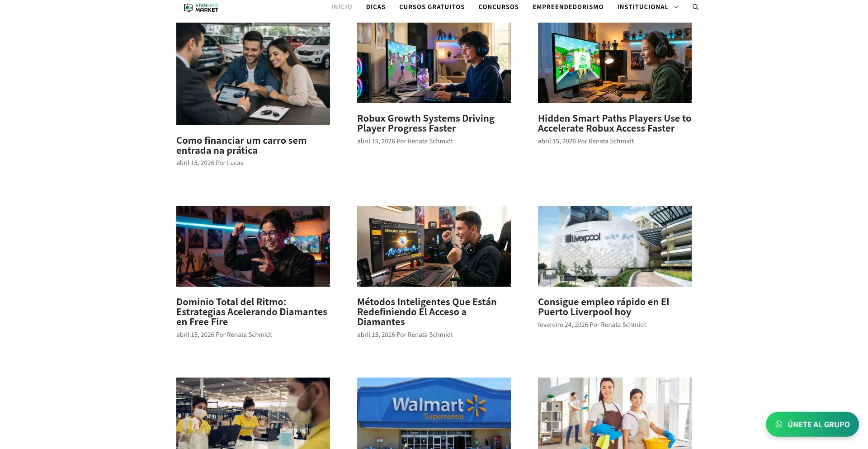
Task: Open the Empreendedorismo menu item
Action: [568, 7]
